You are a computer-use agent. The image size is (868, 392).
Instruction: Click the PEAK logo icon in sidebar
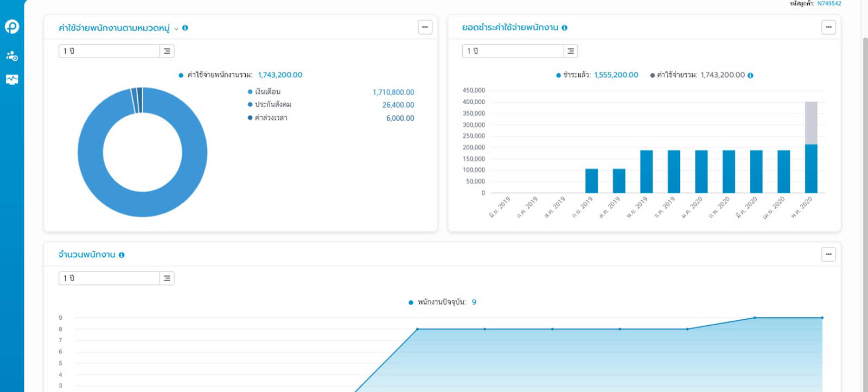(12, 26)
